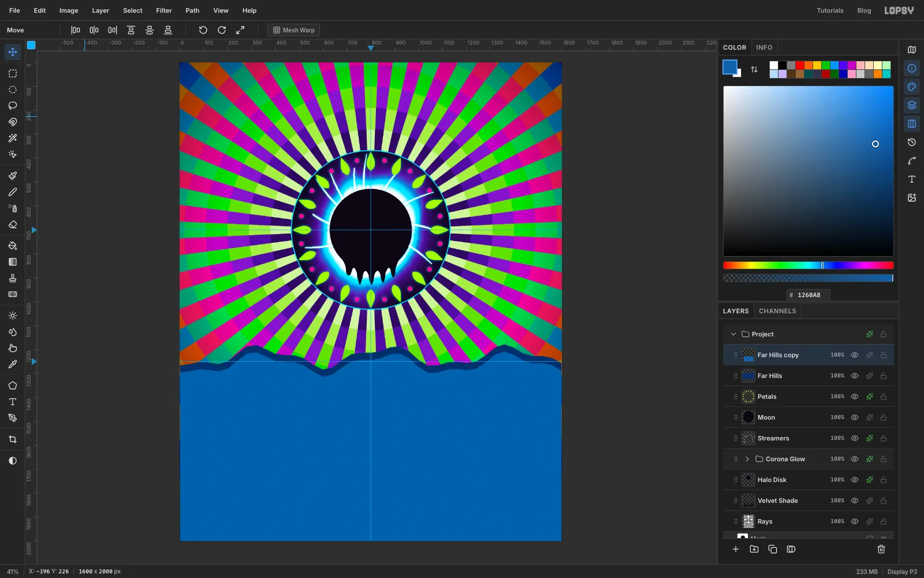This screenshot has height=578, width=924.
Task: Choose the Rectangular Marquee selection tool
Action: point(13,73)
